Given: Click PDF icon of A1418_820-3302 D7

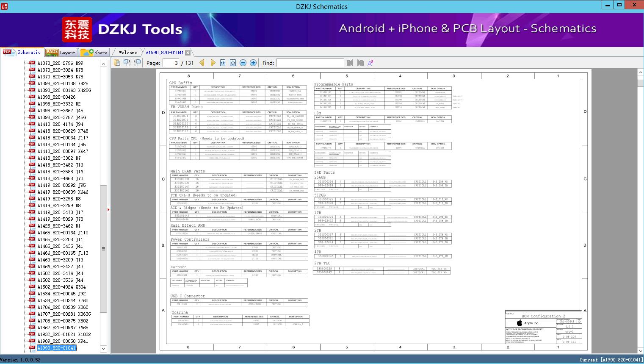Looking at the screenshot, I should pos(32,158).
